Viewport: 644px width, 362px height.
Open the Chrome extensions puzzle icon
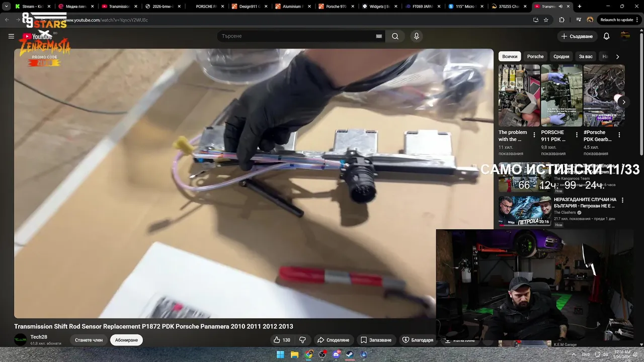click(561, 20)
